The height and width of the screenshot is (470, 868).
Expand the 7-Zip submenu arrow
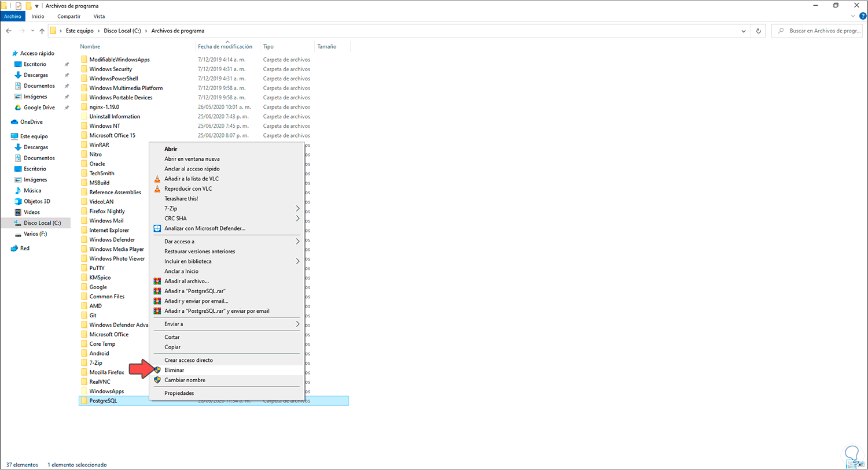[x=298, y=209]
